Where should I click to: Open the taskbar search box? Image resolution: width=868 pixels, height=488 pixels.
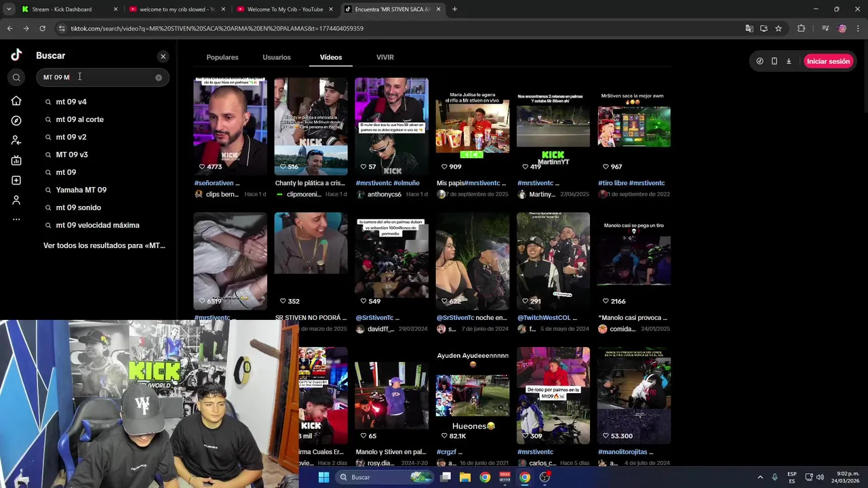pos(384,477)
